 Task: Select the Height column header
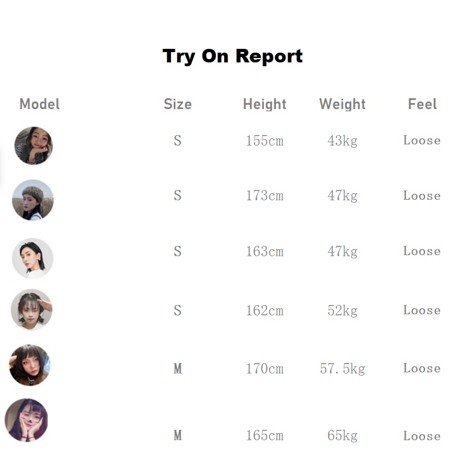click(x=264, y=104)
